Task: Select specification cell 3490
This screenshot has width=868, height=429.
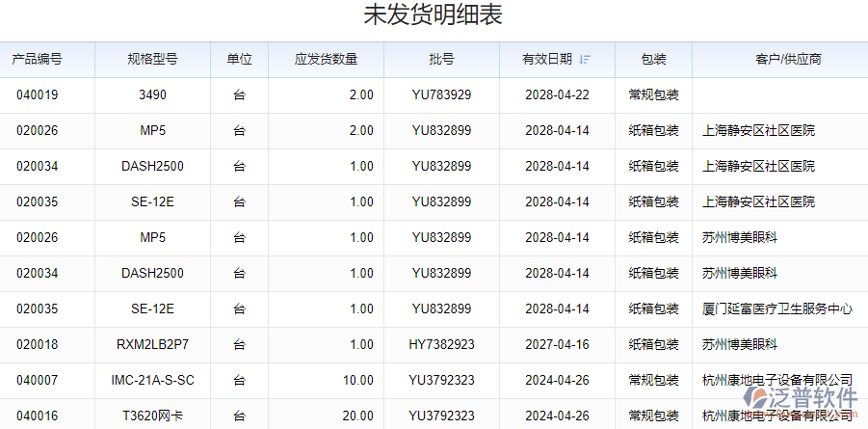Action: coord(153,94)
